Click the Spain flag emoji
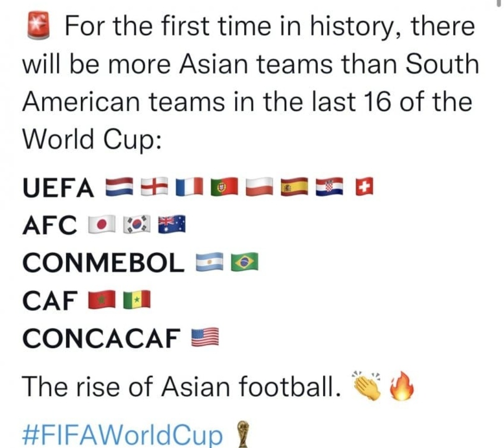 [294, 186]
